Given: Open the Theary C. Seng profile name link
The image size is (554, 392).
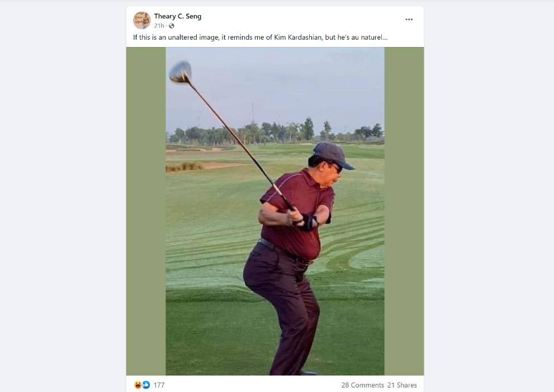Looking at the screenshot, I should [x=178, y=16].
